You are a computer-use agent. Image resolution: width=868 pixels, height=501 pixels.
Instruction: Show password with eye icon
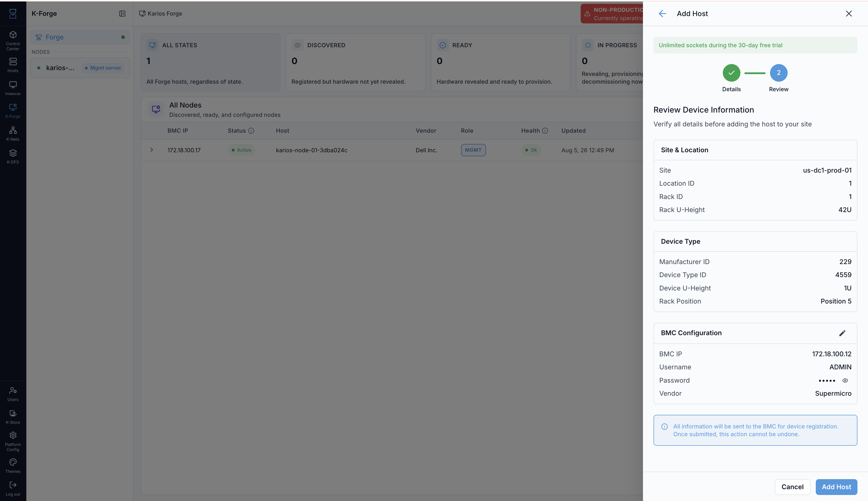point(845,380)
